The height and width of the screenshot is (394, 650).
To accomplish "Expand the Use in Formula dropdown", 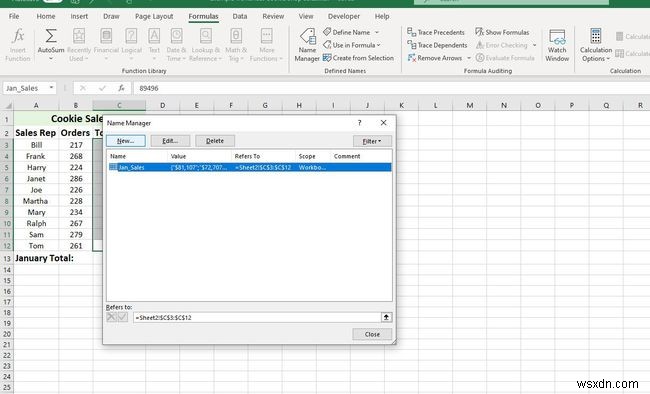I will (378, 45).
